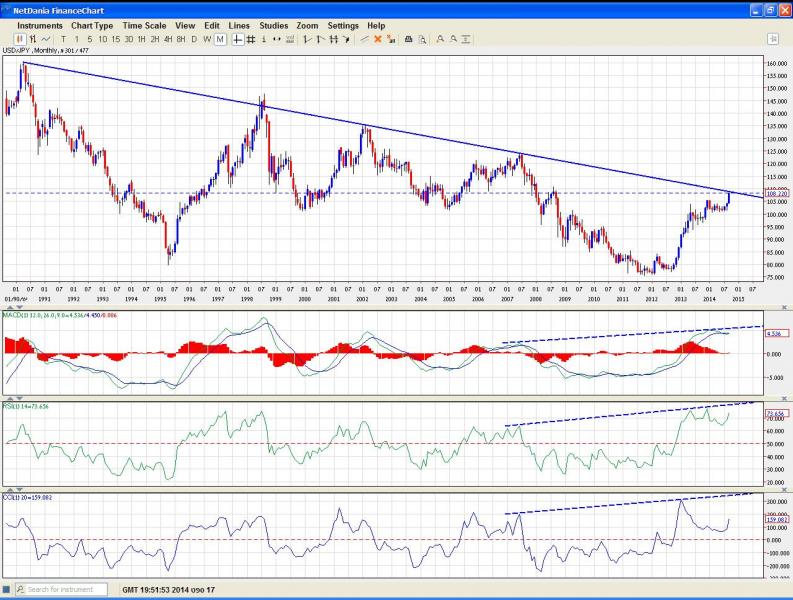The width and height of the screenshot is (793, 600).
Task: Expand the Time Scale menu
Action: click(145, 25)
